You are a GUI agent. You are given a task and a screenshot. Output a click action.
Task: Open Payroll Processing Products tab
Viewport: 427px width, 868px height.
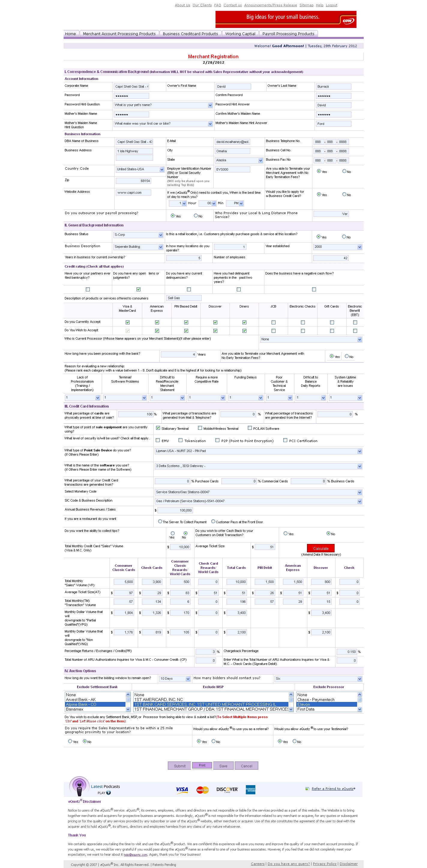pos(288,34)
